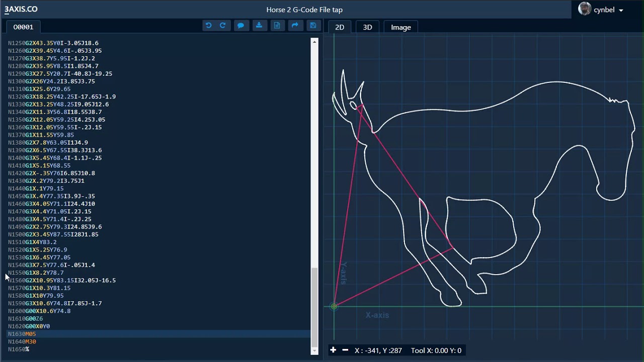644x362 pixels.
Task: Click line N1410 G1X5.15Y68.55
Action: click(x=39, y=165)
